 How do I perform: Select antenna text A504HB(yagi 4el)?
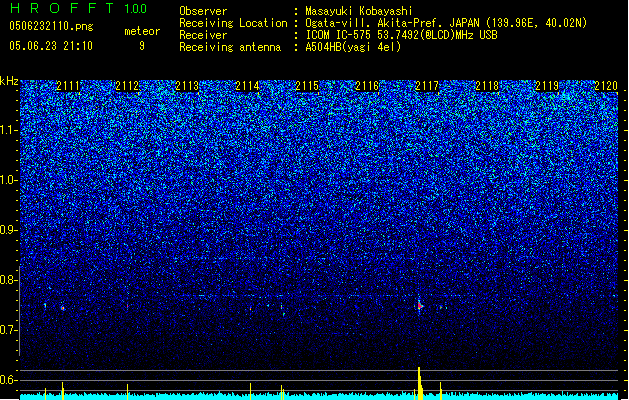coord(353,47)
